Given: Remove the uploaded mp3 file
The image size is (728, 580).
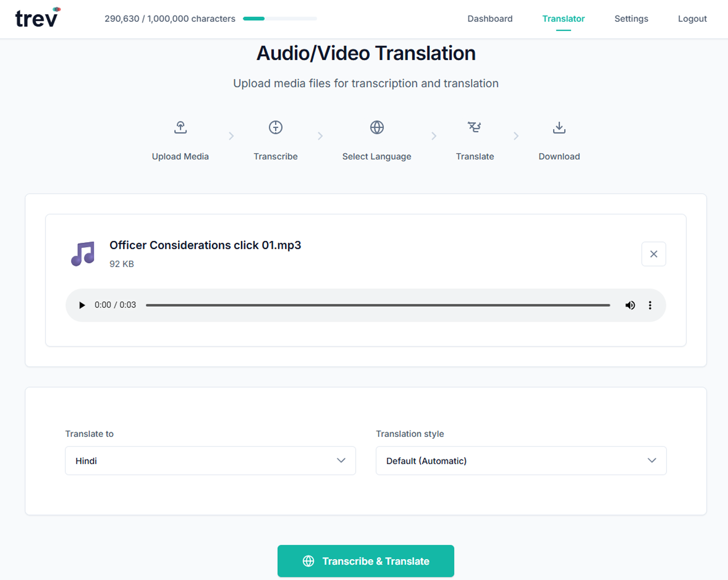Looking at the screenshot, I should (654, 254).
